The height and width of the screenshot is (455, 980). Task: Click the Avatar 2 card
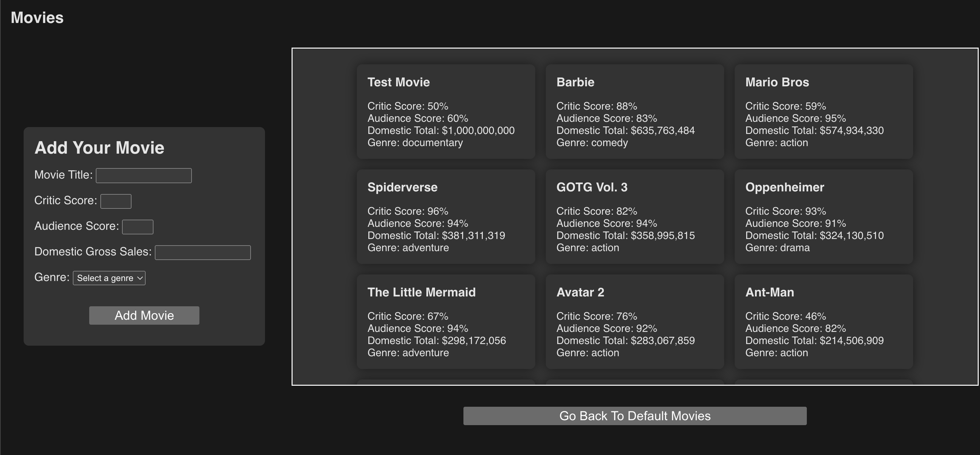coord(635,322)
